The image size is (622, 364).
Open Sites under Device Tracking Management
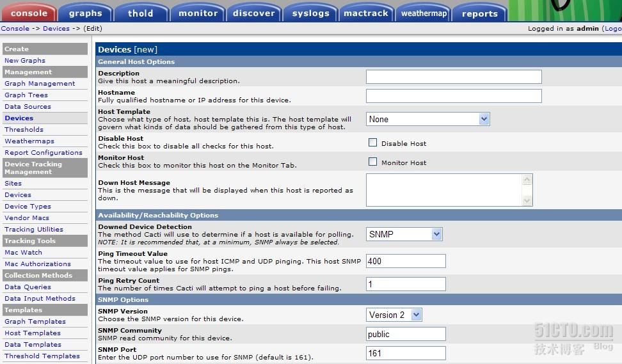13,183
